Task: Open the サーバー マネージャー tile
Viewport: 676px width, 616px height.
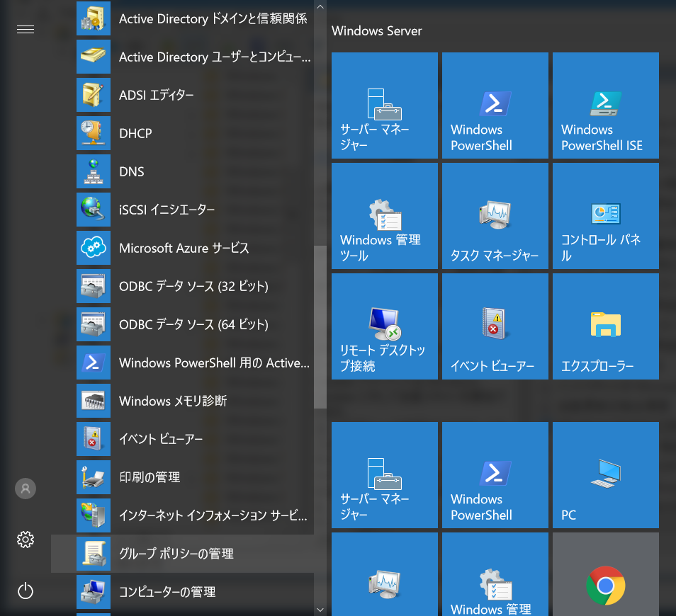Action: tap(384, 105)
